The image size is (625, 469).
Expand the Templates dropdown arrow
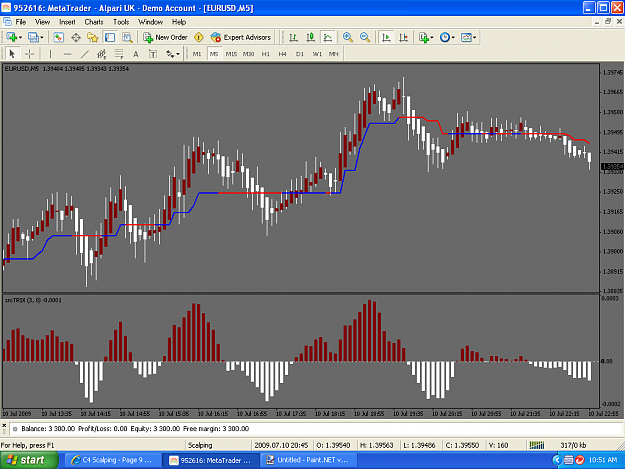[x=474, y=38]
